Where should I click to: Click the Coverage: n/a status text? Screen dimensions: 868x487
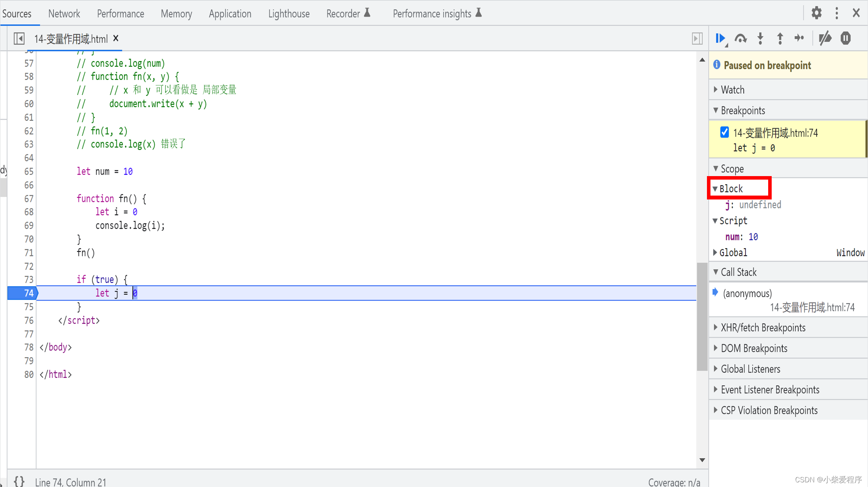[x=674, y=482]
